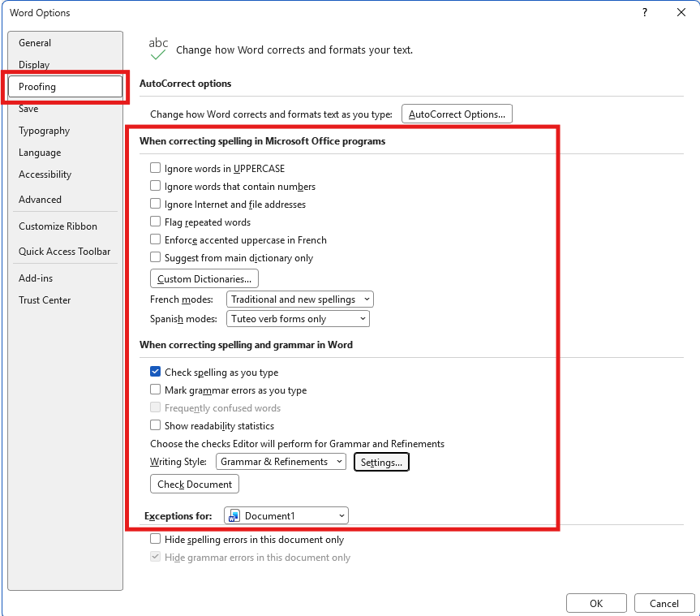700x616 pixels.
Task: Tick Show readability statistics checkbox
Action: click(x=156, y=425)
